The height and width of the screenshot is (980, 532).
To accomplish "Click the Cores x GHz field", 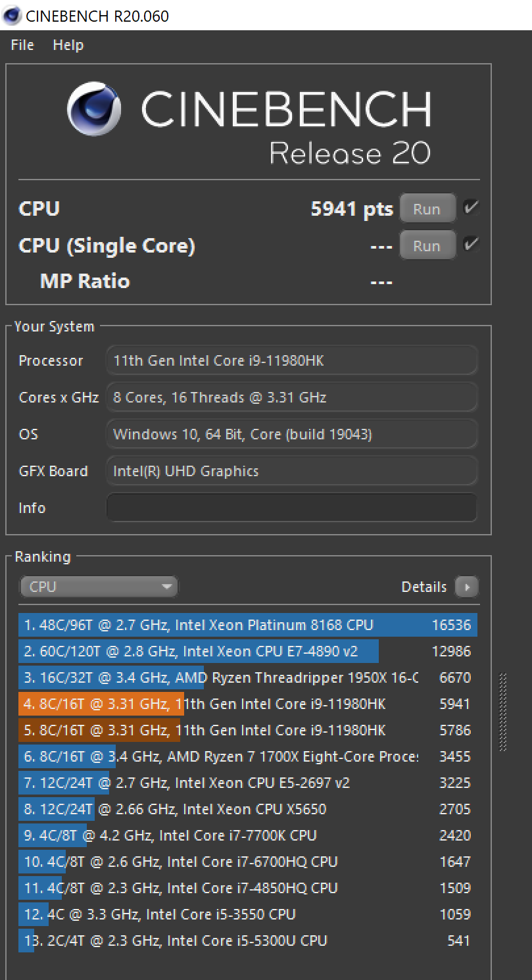I will coord(291,397).
